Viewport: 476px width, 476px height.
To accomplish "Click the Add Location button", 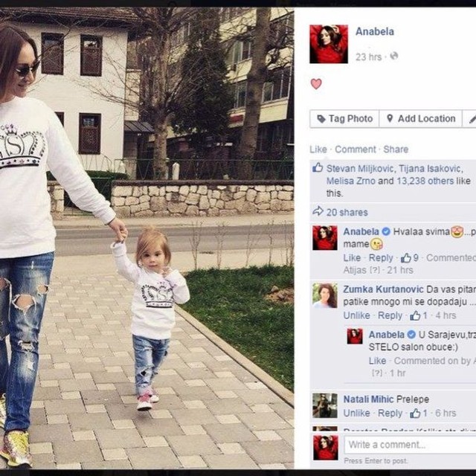I will click(421, 119).
